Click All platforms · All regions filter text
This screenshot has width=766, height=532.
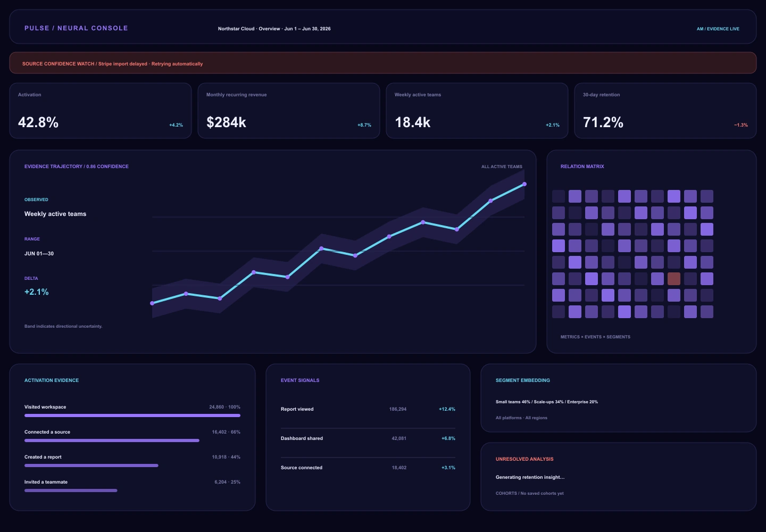(521, 418)
